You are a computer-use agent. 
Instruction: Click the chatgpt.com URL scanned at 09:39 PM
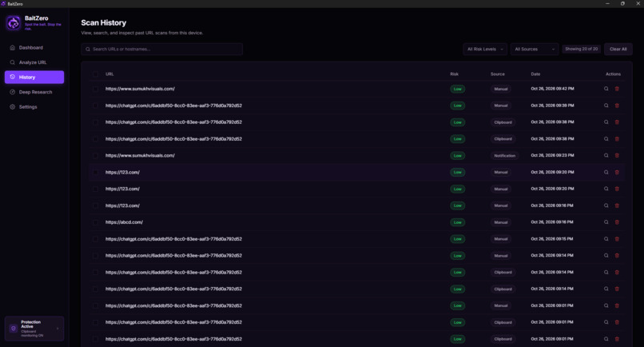tap(173, 106)
